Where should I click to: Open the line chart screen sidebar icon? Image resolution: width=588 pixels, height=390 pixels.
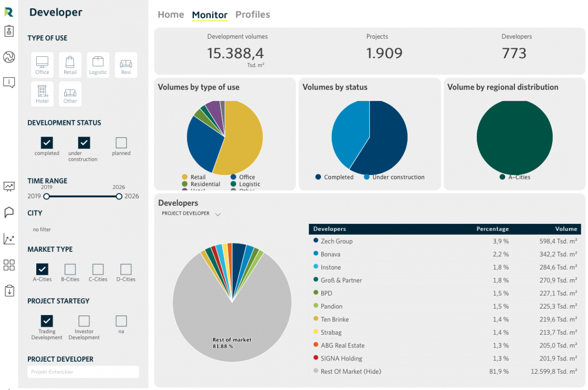coord(9,186)
